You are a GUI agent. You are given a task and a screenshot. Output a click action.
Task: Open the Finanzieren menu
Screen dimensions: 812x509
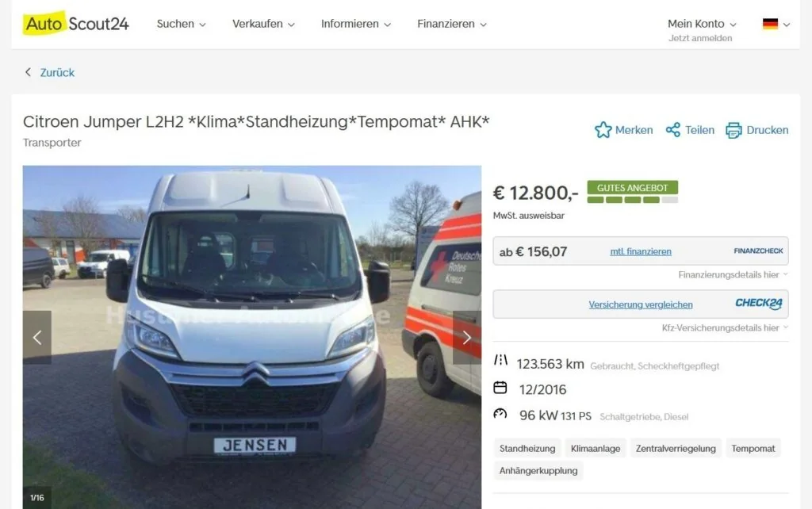pos(452,24)
